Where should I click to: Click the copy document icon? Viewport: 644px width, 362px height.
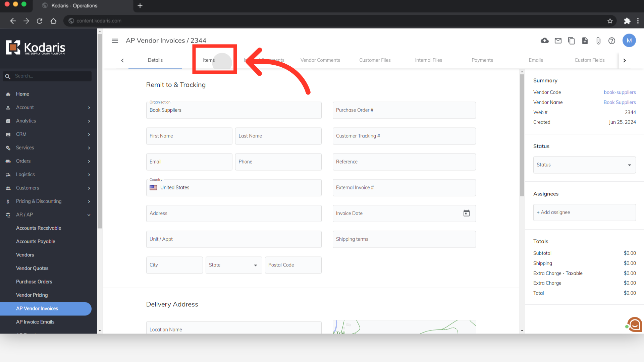click(x=571, y=41)
